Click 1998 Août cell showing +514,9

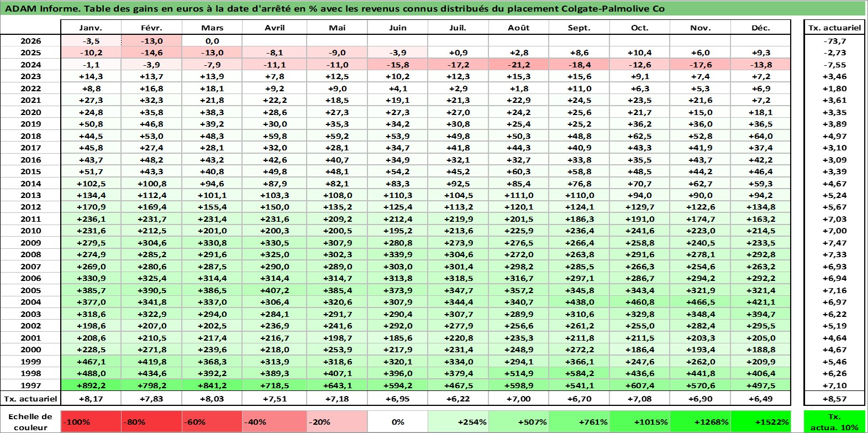point(518,373)
